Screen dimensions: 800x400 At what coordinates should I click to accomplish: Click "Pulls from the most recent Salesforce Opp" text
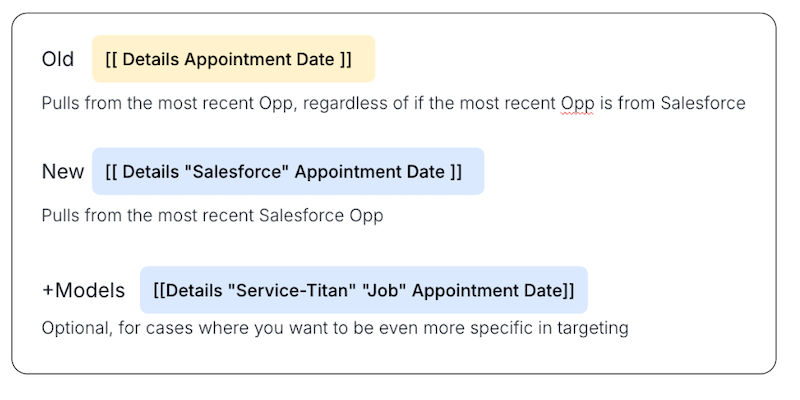(x=212, y=215)
